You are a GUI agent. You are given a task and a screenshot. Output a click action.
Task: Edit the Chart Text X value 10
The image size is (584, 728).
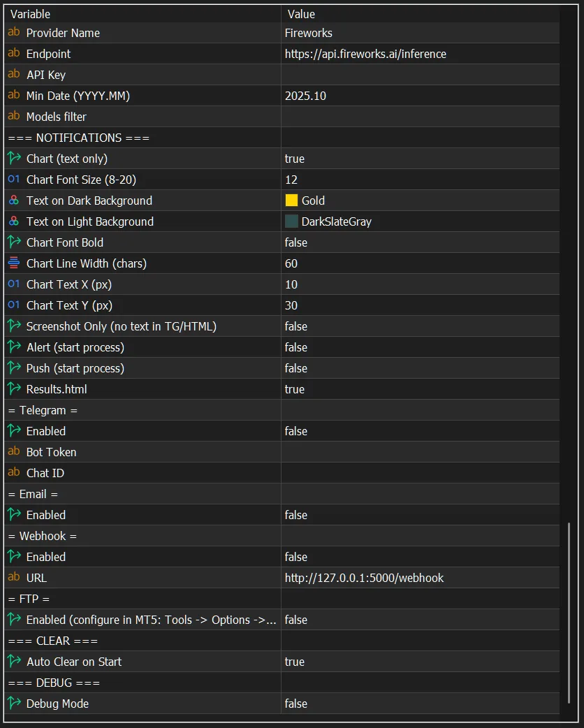point(420,284)
